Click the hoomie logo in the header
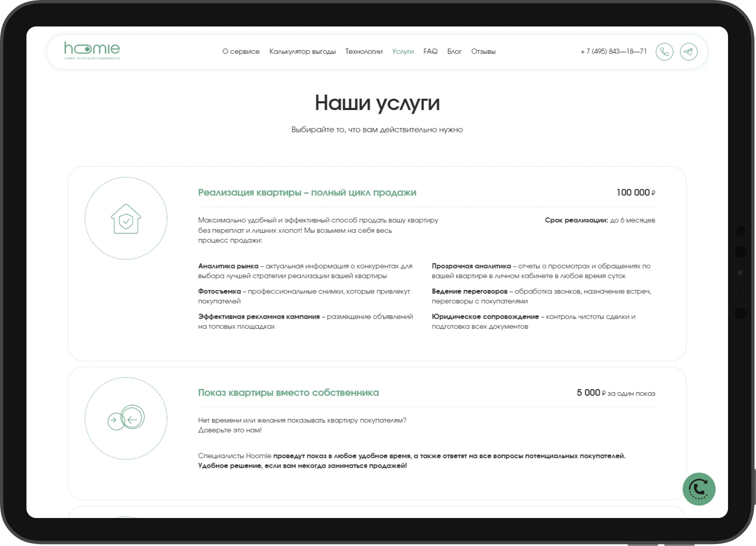Viewport: 756px width, 546px height. click(92, 50)
